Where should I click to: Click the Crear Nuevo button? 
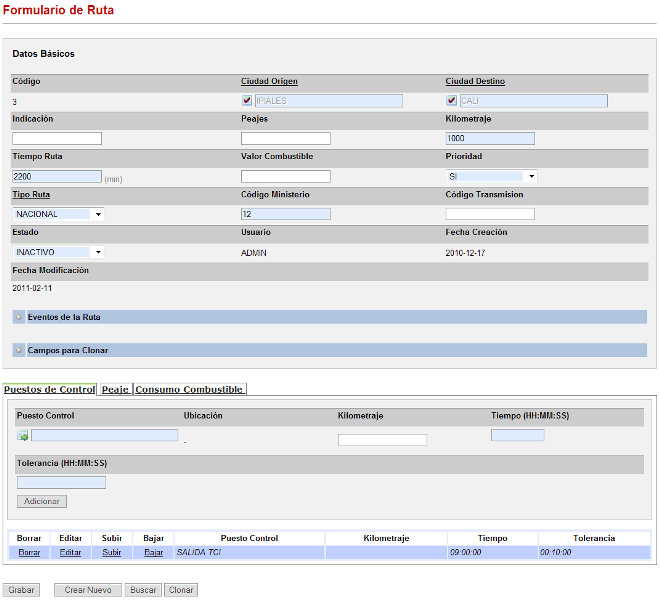[88, 590]
